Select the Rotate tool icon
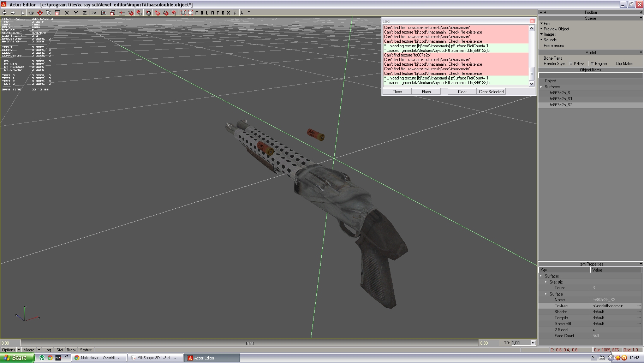Image resolution: width=644 pixels, height=363 pixels. coord(49,13)
